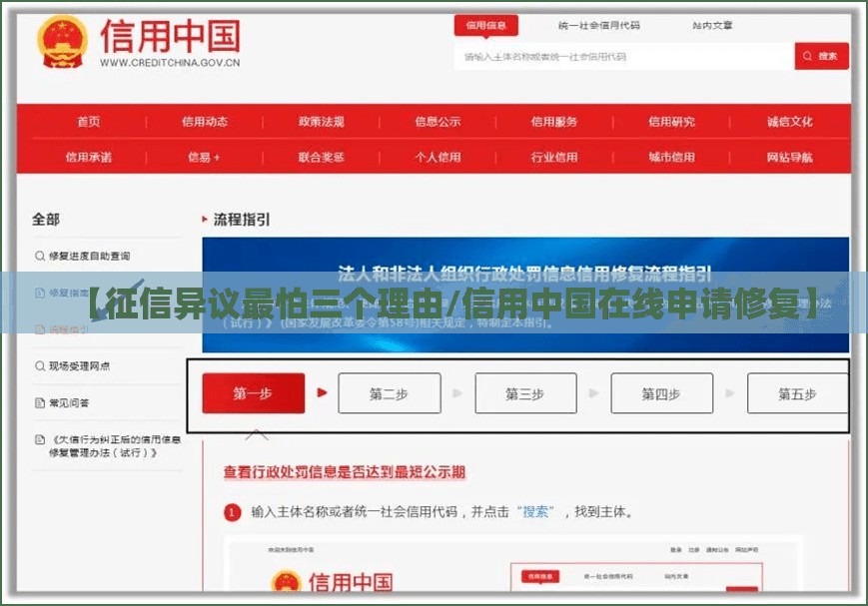
Task: Open the 信用动态 navigation item
Action: click(205, 122)
